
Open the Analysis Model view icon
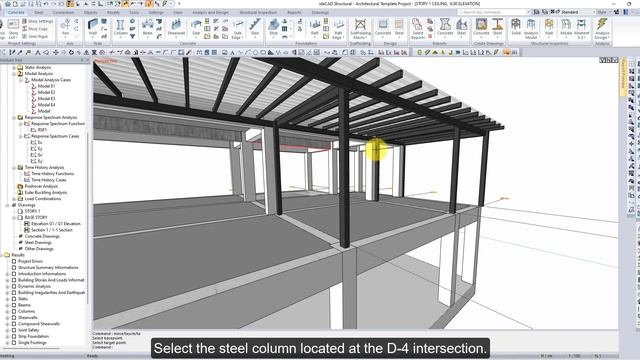531,29
